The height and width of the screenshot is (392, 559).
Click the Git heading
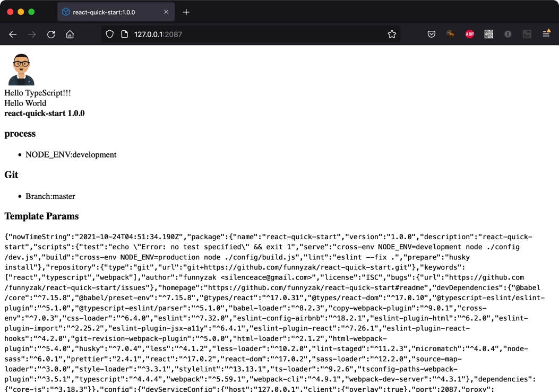(11, 175)
